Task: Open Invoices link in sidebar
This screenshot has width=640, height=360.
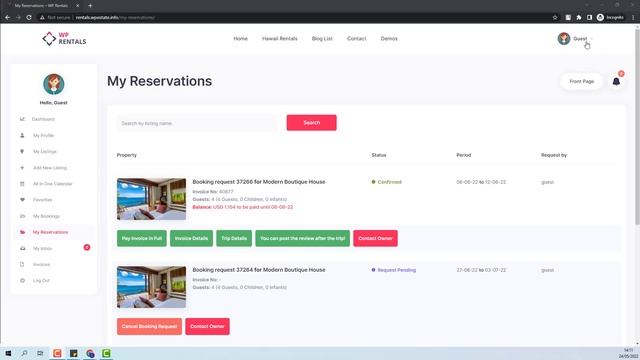Action: click(41, 264)
